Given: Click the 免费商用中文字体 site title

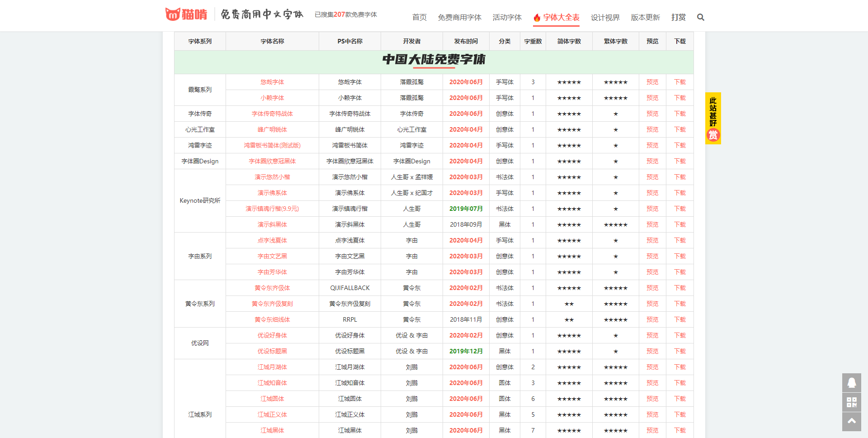Looking at the screenshot, I should [262, 14].
